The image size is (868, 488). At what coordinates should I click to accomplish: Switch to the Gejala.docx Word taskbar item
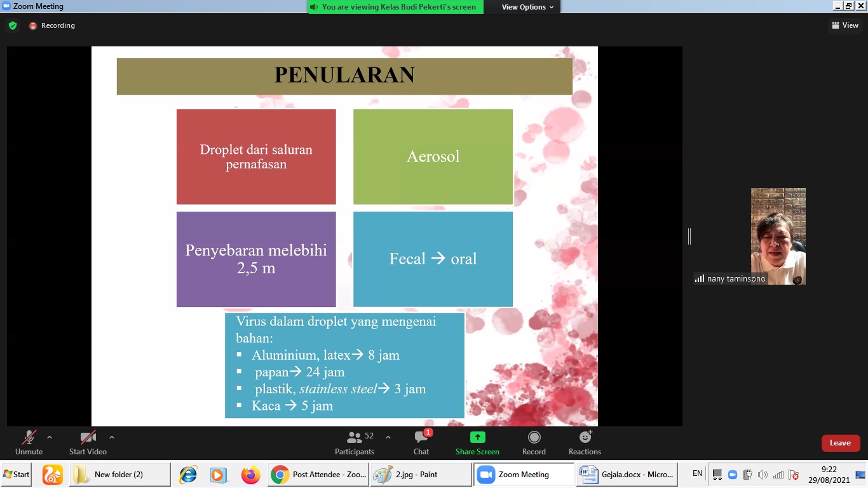point(627,475)
